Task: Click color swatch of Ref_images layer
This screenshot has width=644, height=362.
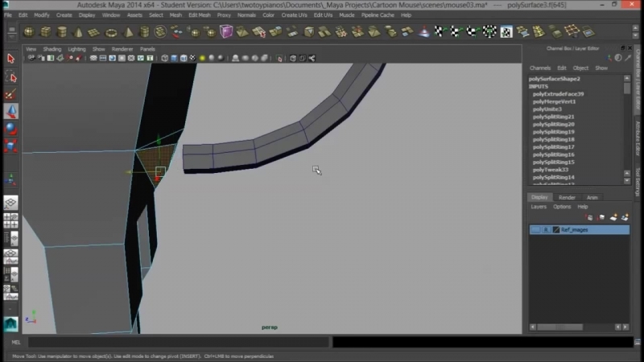Action: [x=556, y=230]
